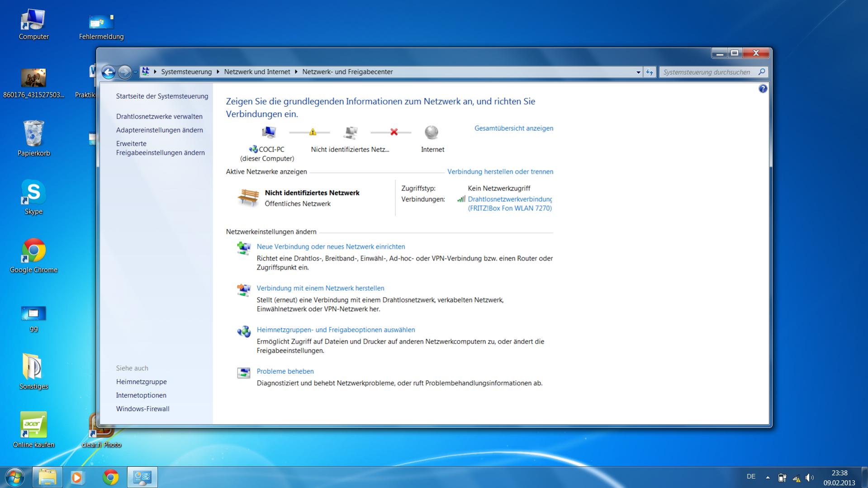Click the search magnifier icon

[x=762, y=72]
